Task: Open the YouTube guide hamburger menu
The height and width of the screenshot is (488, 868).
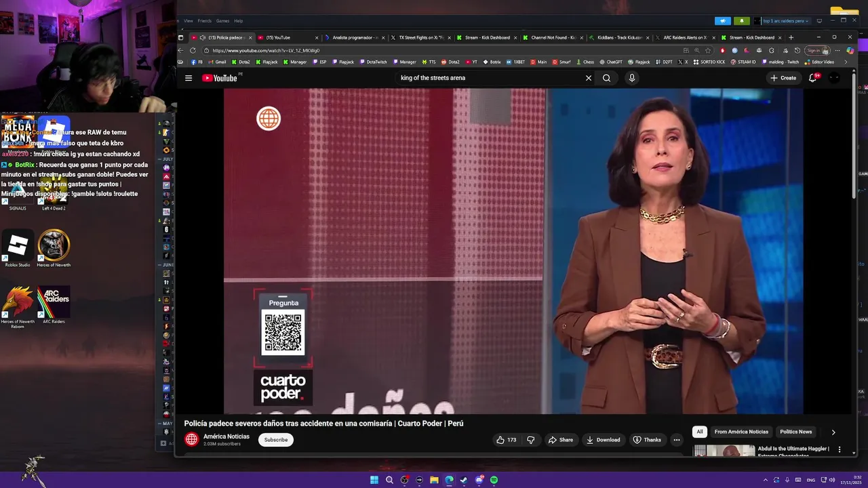Action: click(x=189, y=78)
